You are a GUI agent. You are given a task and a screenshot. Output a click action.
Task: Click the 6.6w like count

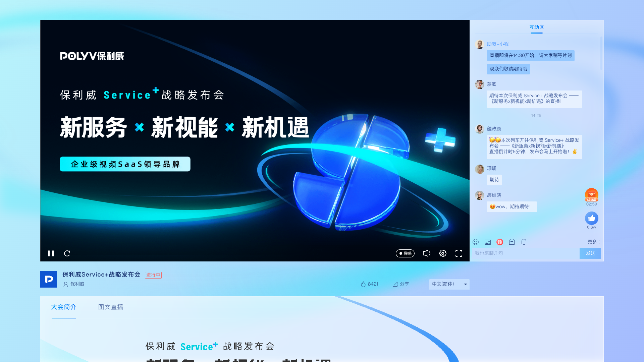tap(592, 227)
